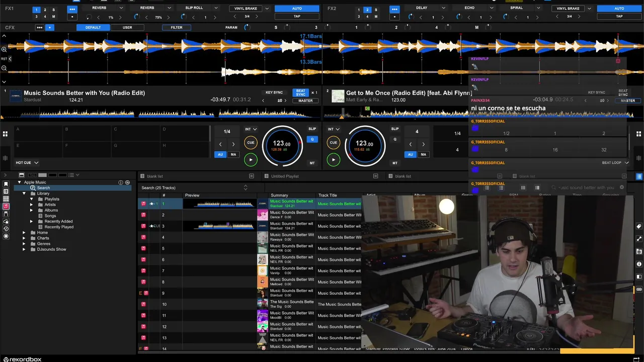Expand the Genres folder in tree
The width and height of the screenshot is (644, 362).
24,244
